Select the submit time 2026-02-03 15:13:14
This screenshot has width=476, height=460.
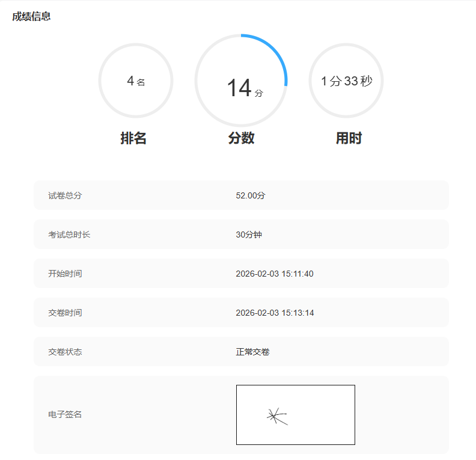(275, 313)
